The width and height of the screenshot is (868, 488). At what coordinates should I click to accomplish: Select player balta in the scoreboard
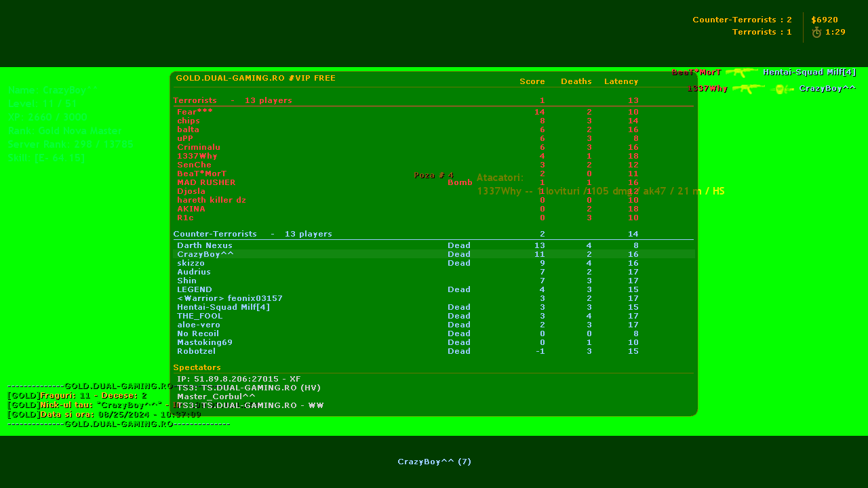189,129
